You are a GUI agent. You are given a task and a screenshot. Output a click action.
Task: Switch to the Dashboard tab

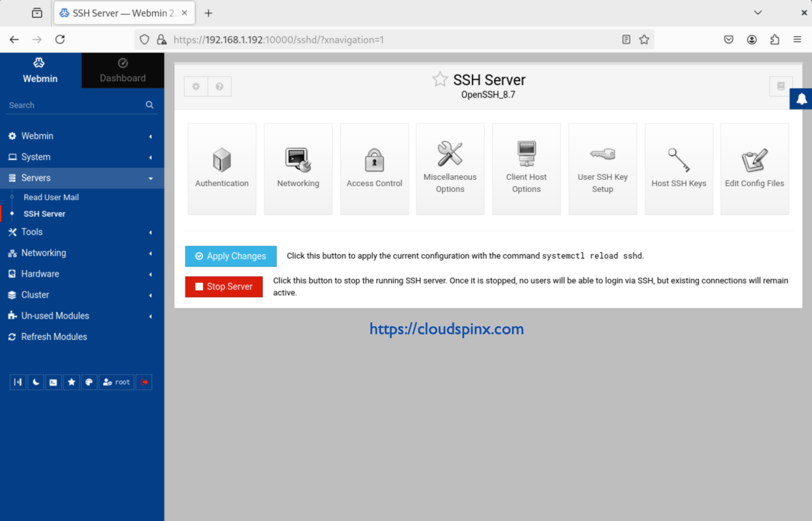coord(122,70)
